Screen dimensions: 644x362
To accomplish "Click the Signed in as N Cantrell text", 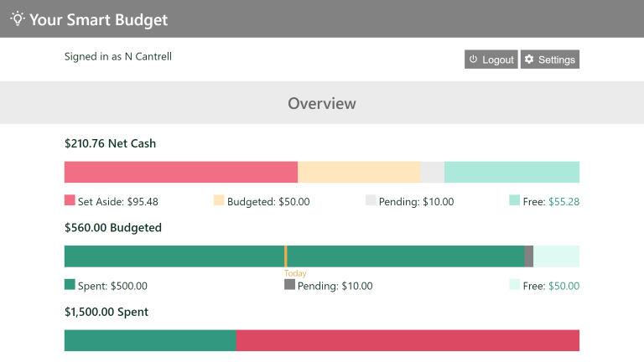I will point(118,57).
